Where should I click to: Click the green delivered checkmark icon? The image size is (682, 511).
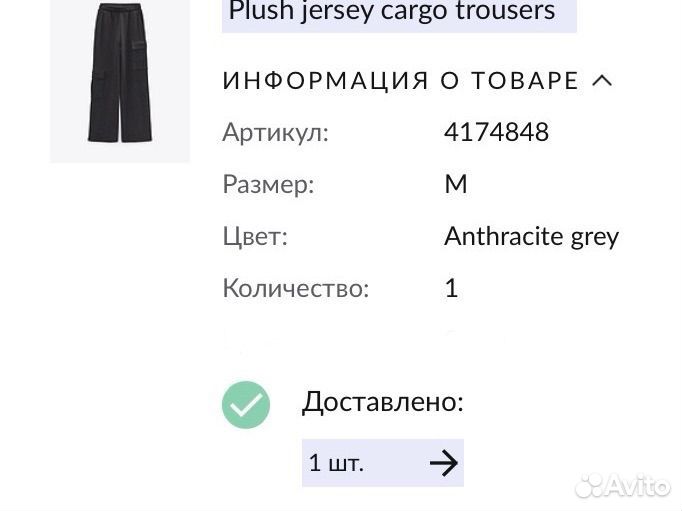[x=246, y=404]
